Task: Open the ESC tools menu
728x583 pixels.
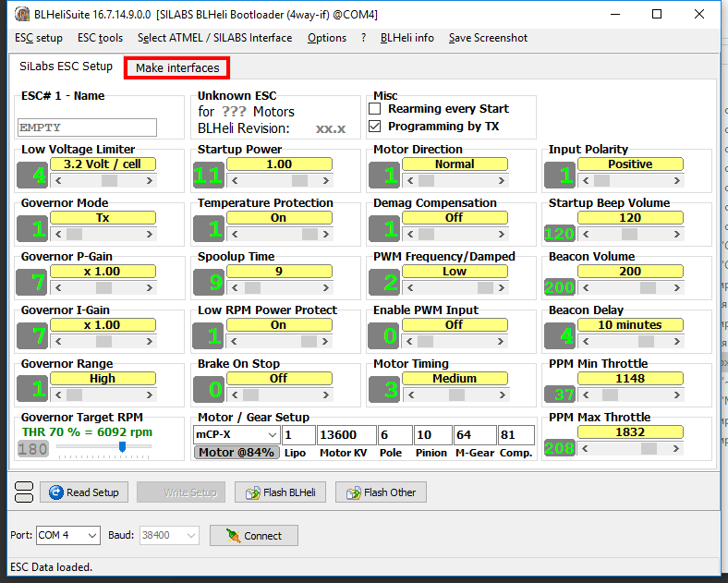Action: [100, 38]
